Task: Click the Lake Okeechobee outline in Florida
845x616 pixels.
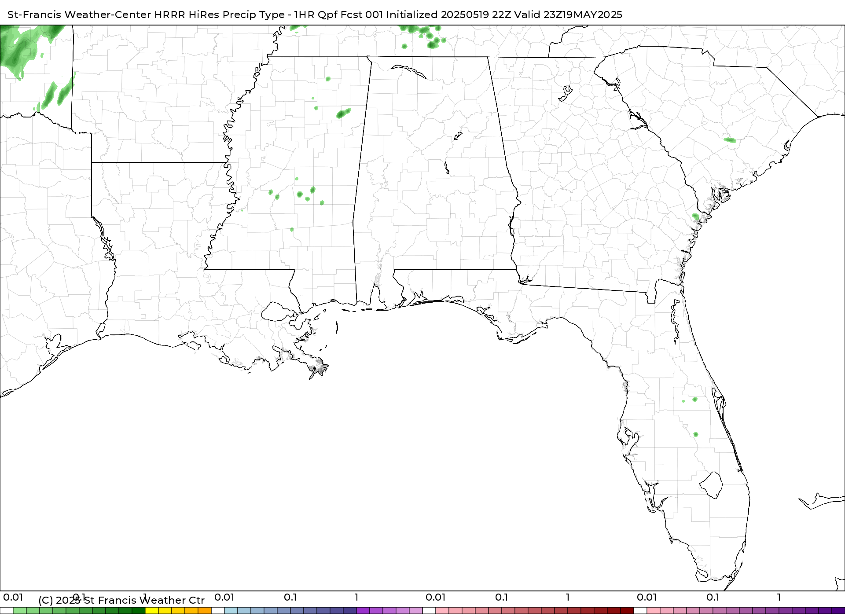Action: click(711, 485)
